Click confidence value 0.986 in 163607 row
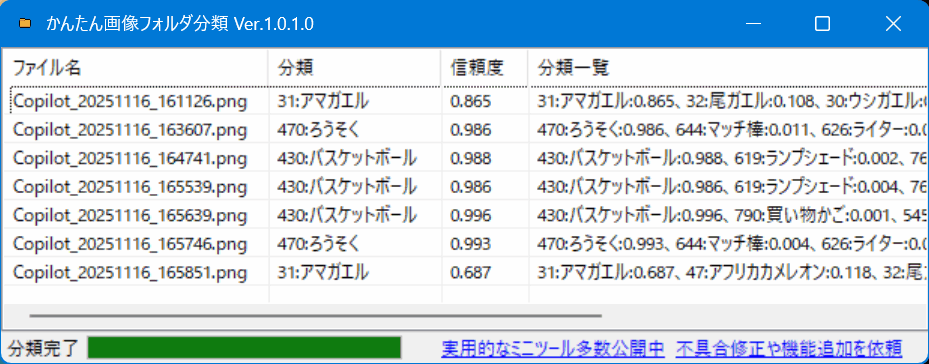This screenshot has height=364, width=929. 470,130
